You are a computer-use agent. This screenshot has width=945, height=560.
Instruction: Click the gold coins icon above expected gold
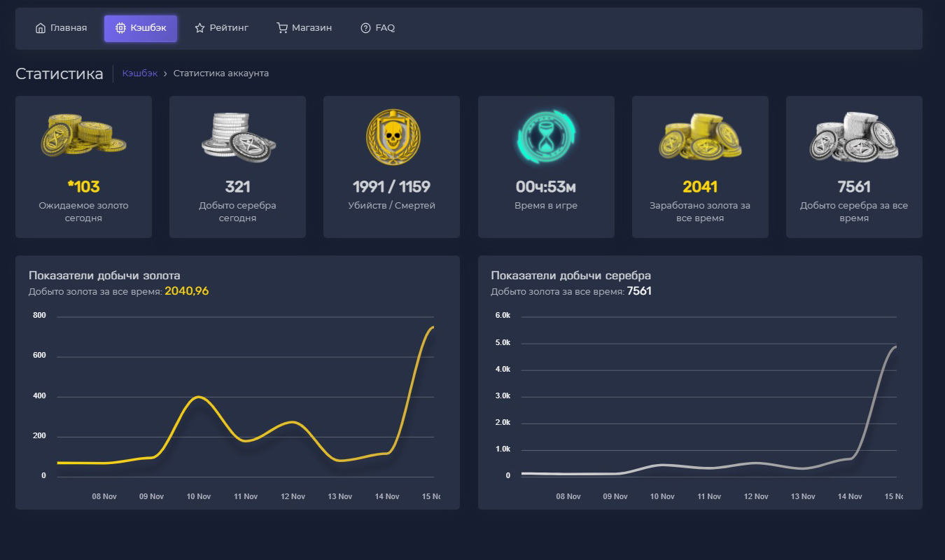point(83,136)
